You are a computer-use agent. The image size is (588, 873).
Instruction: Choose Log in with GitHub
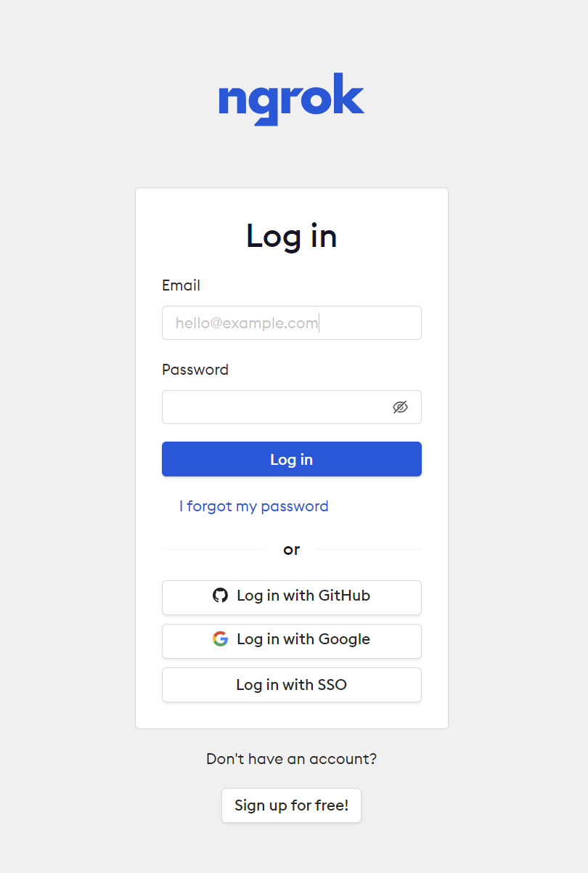click(291, 597)
